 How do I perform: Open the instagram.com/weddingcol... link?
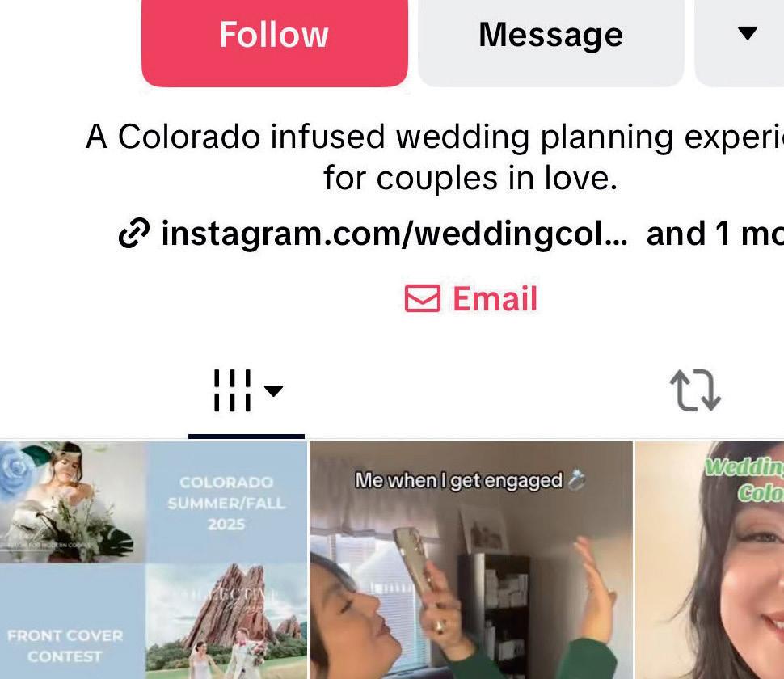tap(394, 234)
